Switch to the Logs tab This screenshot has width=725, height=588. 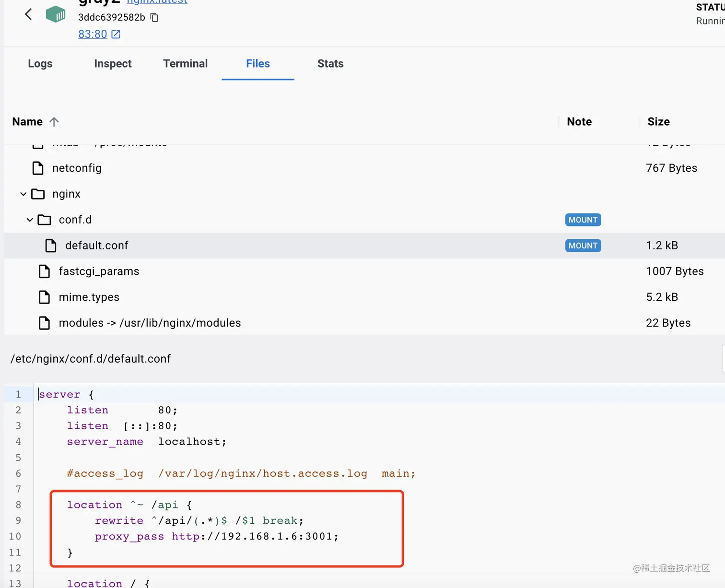coord(40,63)
